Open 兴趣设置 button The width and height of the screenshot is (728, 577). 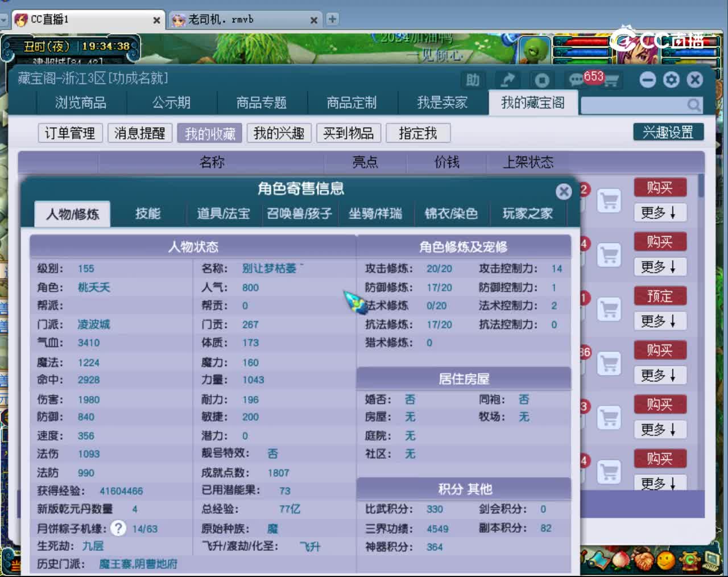[x=668, y=132]
